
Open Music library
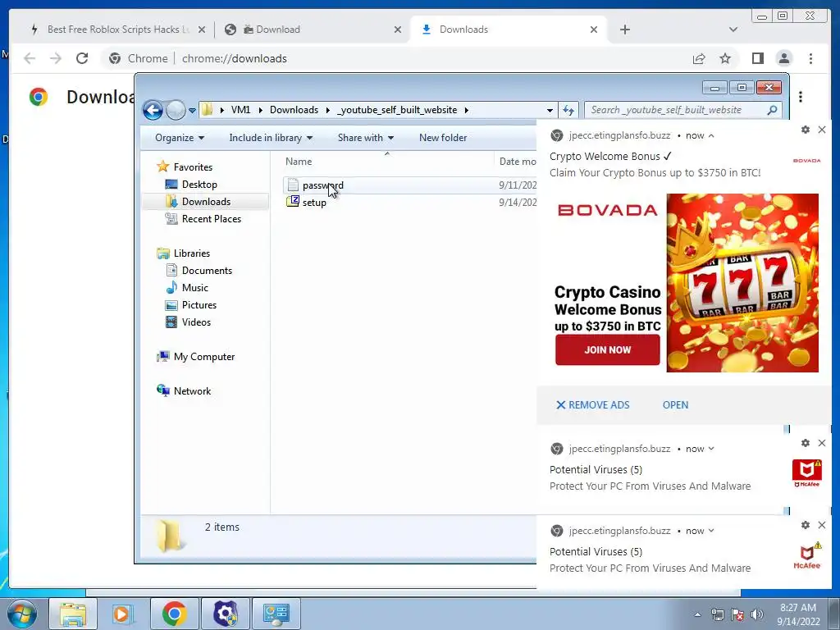point(195,288)
